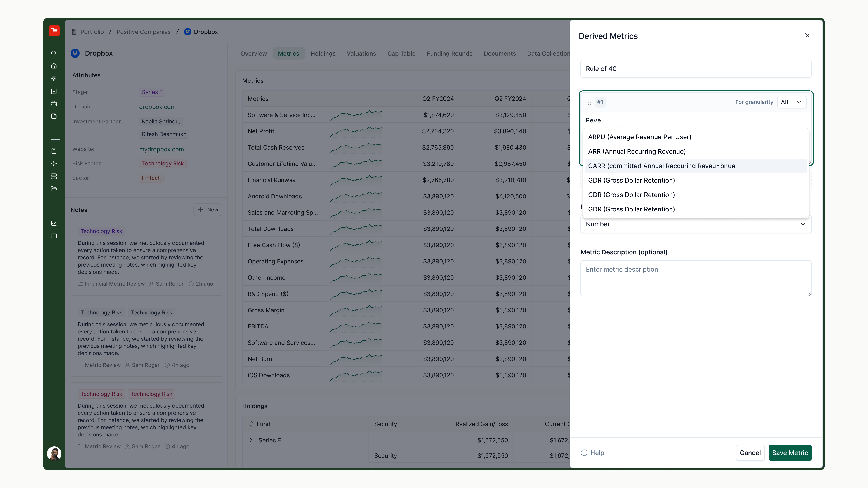868x488 pixels.
Task: Click the Ritesh Deshmukh partner chip
Action: (164, 134)
